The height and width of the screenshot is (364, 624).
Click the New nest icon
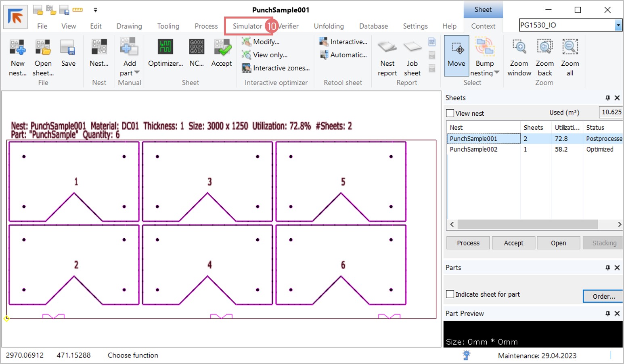18,48
